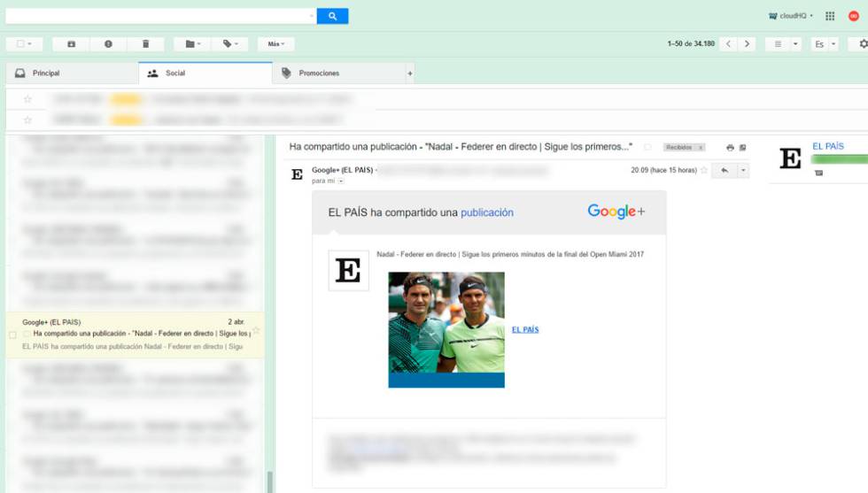Click the message list vertical scrollbar
This screenshot has height=493, width=868.
270,481
